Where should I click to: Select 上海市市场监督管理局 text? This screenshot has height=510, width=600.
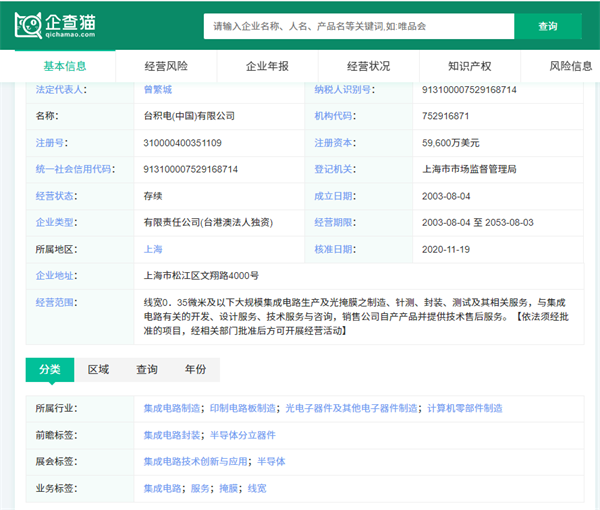point(470,169)
